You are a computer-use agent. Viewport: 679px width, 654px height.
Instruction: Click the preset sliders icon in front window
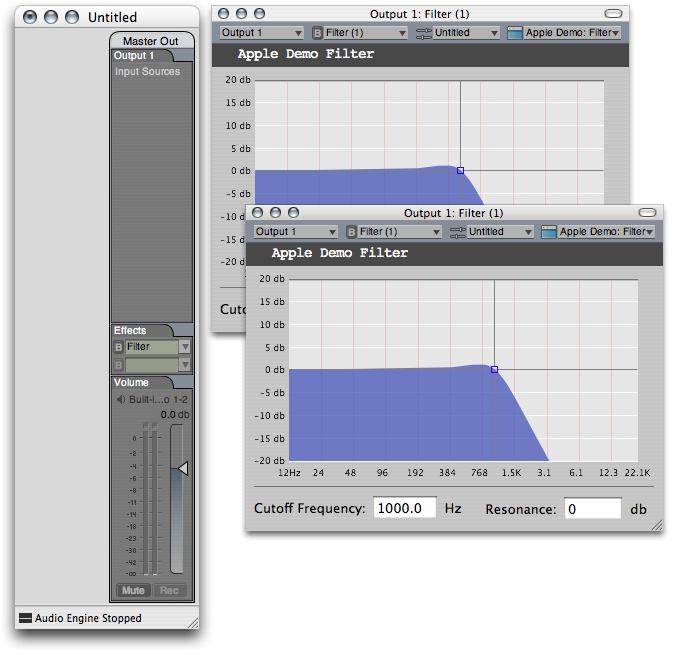458,232
